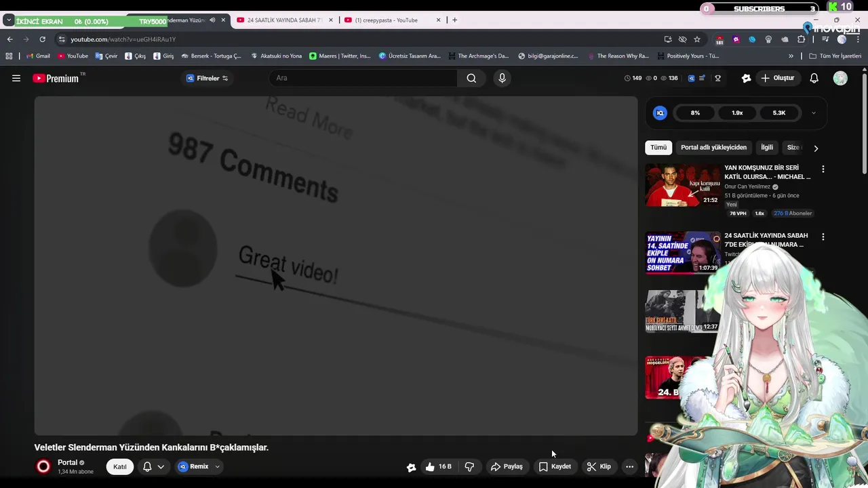This screenshot has width=868, height=488.
Task: Open YouTube notifications bell in header
Action: click(814, 78)
